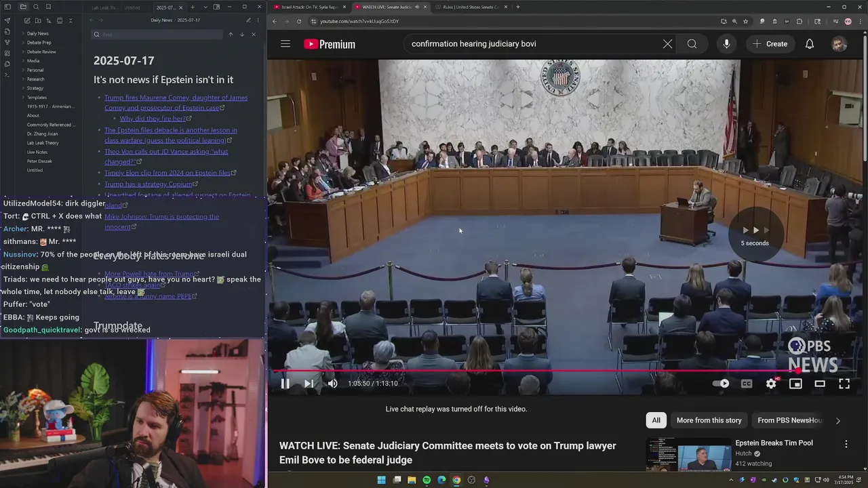Open note more options menu
The width and height of the screenshot is (868, 488).
[258, 20]
